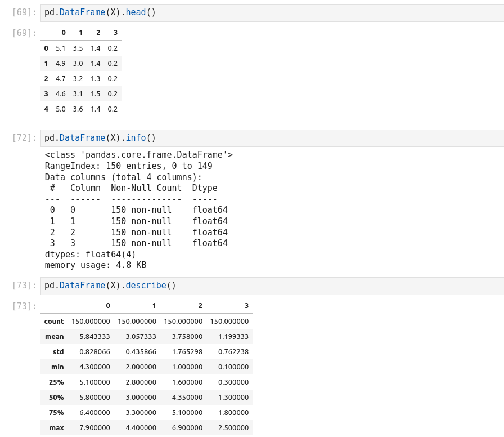The height and width of the screenshot is (437, 504).
Task: Click the value 5.843333 in mean row
Action: pyautogui.click(x=94, y=337)
